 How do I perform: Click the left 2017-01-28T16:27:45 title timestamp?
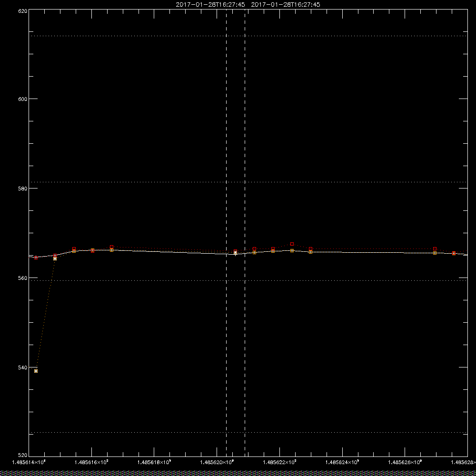coord(210,5)
